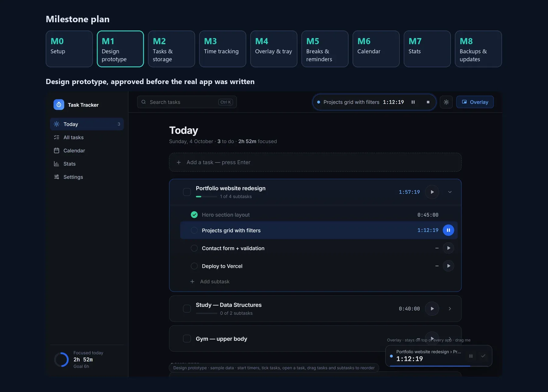Pause the timer in the top bar

[x=413, y=102]
